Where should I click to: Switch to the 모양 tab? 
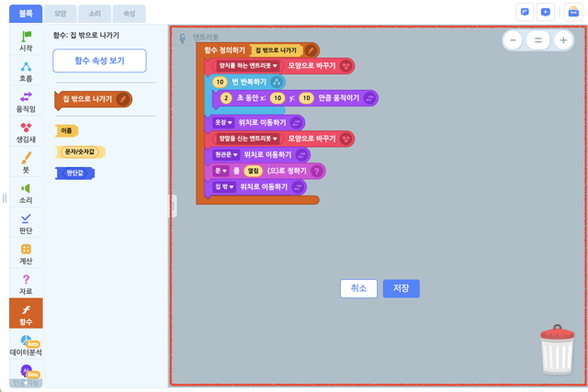pyautogui.click(x=61, y=14)
